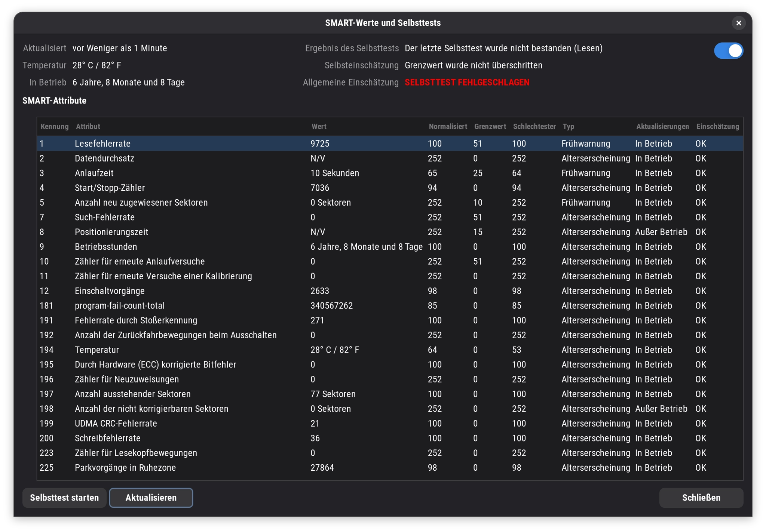The image size is (766, 532).
Task: Click '6 Jahre, 8 Monate und 8 Tage' in header
Action: tap(129, 82)
